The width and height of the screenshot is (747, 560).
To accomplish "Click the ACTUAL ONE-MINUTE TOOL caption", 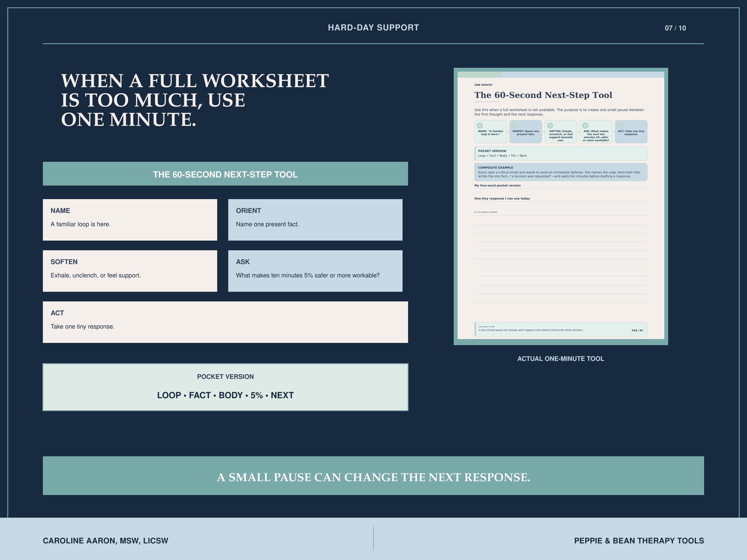I will (x=561, y=359).
